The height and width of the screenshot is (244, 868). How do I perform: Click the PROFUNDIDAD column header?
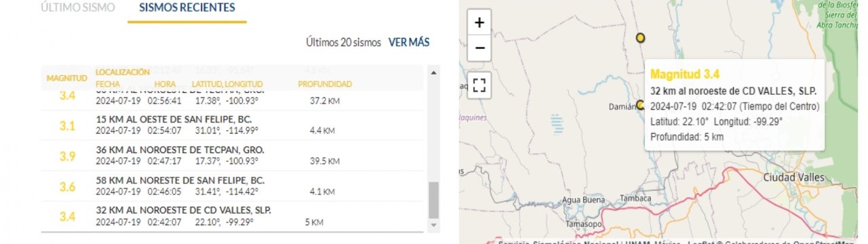coord(325,85)
